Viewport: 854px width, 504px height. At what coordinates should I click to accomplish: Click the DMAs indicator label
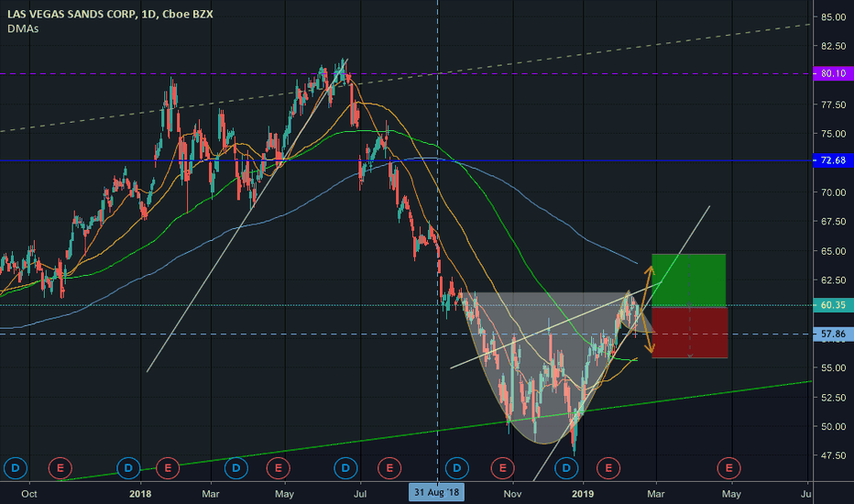tap(23, 29)
